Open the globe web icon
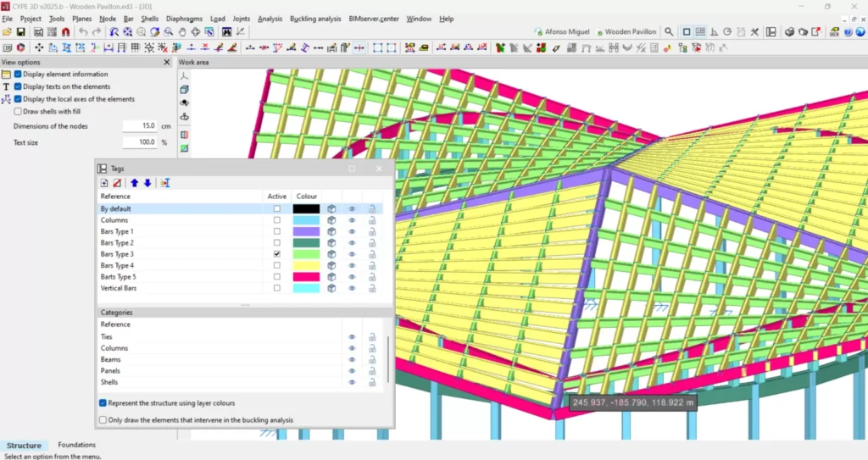868x460 pixels. point(860,32)
